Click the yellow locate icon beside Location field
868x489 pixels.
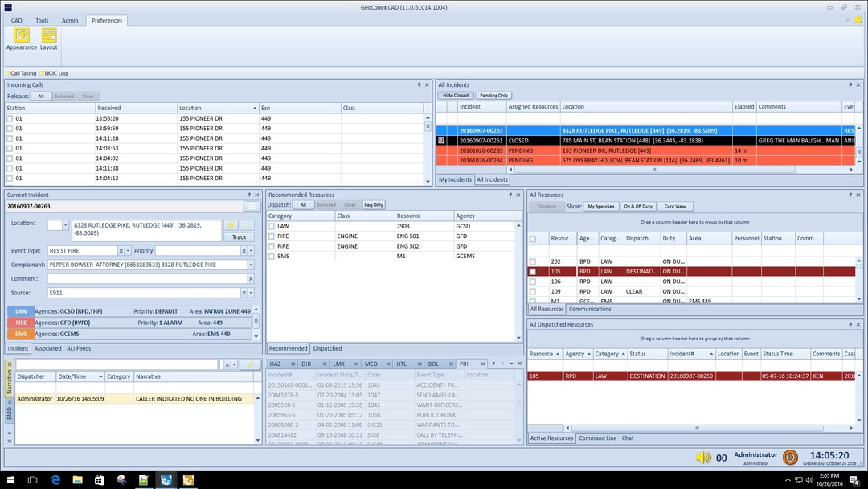231,225
